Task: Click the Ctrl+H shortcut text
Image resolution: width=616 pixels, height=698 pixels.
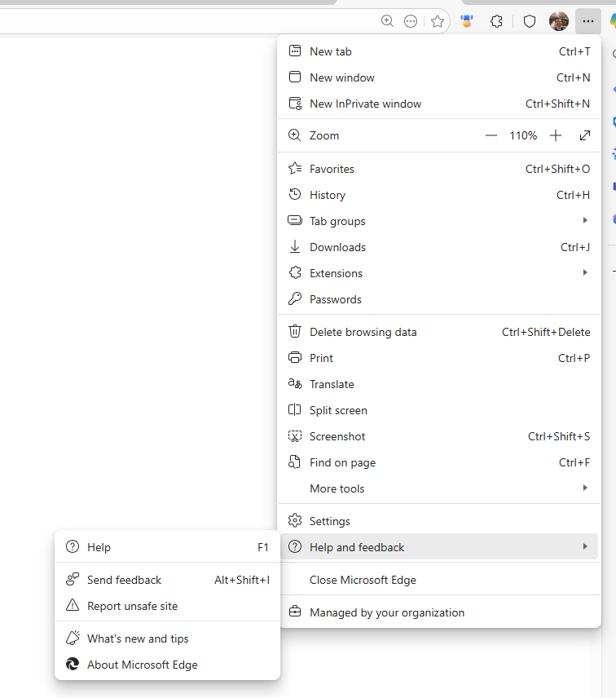Action: [x=574, y=195]
